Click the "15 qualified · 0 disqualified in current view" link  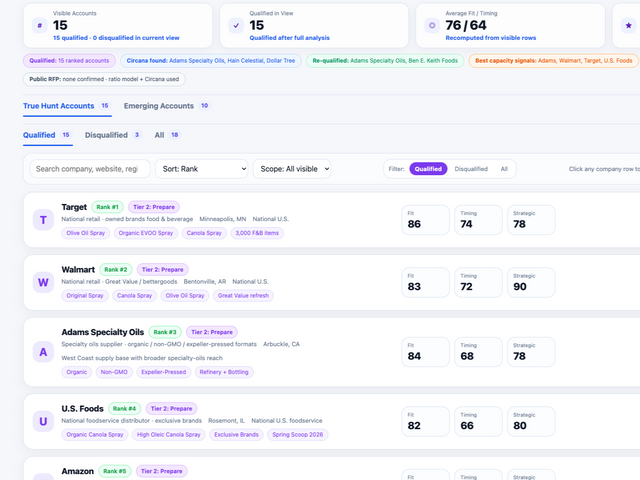(x=116, y=38)
